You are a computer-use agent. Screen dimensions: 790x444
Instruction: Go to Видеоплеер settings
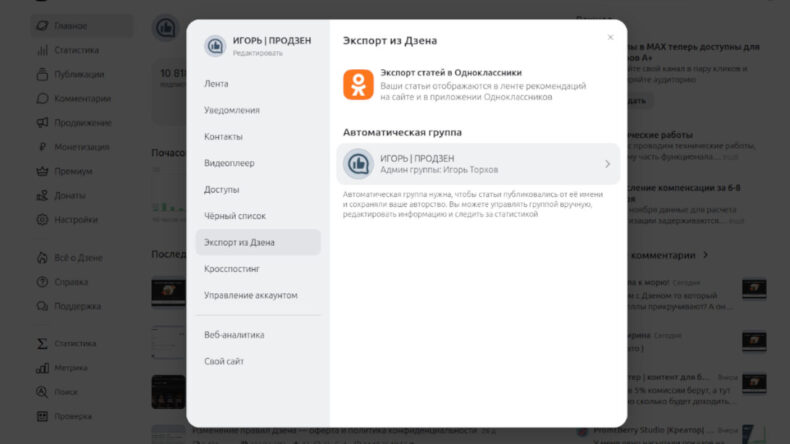229,163
